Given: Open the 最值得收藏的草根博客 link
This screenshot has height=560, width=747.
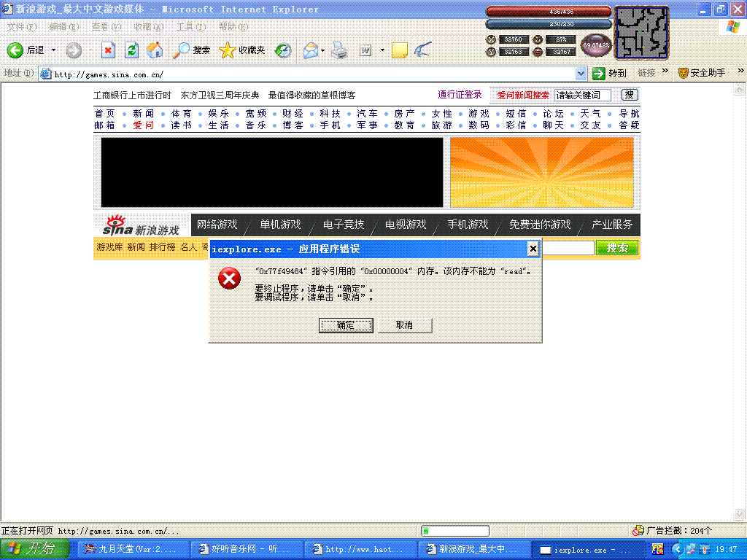Looking at the screenshot, I should 311,96.
